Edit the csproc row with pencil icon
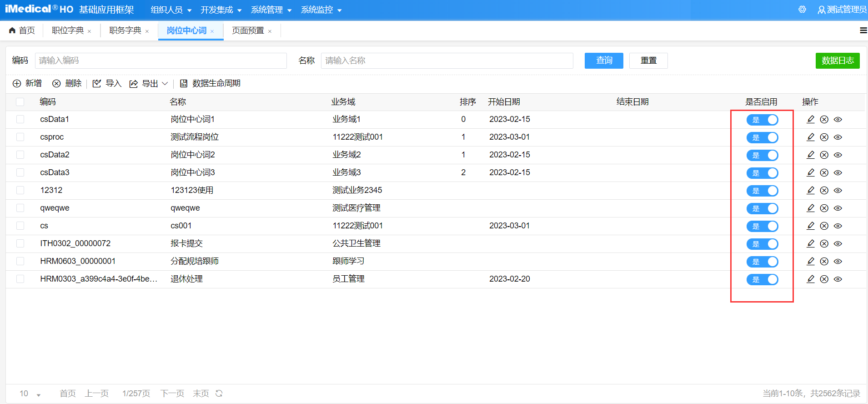 point(811,137)
